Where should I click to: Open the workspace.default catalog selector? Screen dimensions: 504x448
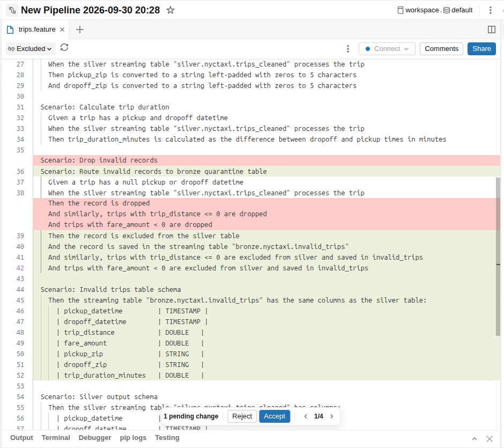(x=435, y=10)
